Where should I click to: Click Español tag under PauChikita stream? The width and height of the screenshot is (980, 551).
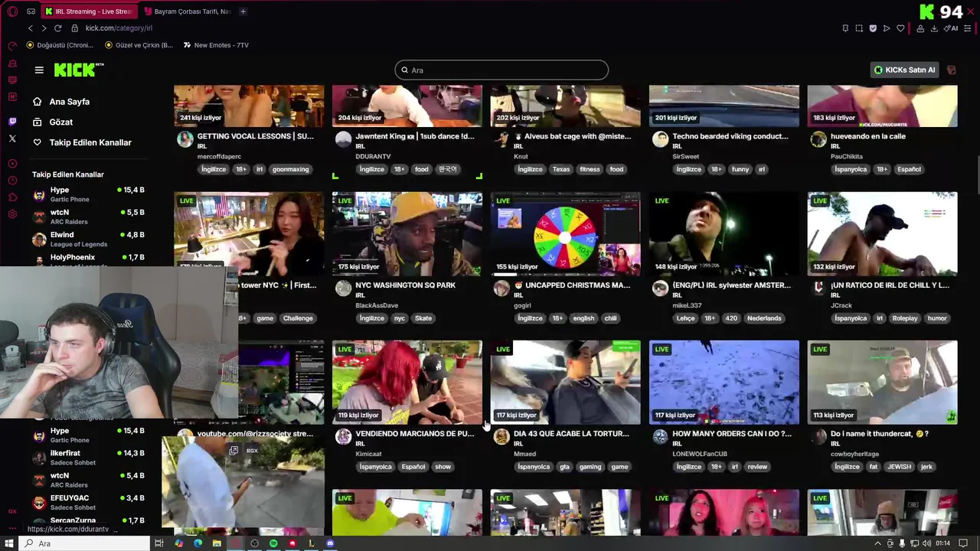pyautogui.click(x=909, y=169)
